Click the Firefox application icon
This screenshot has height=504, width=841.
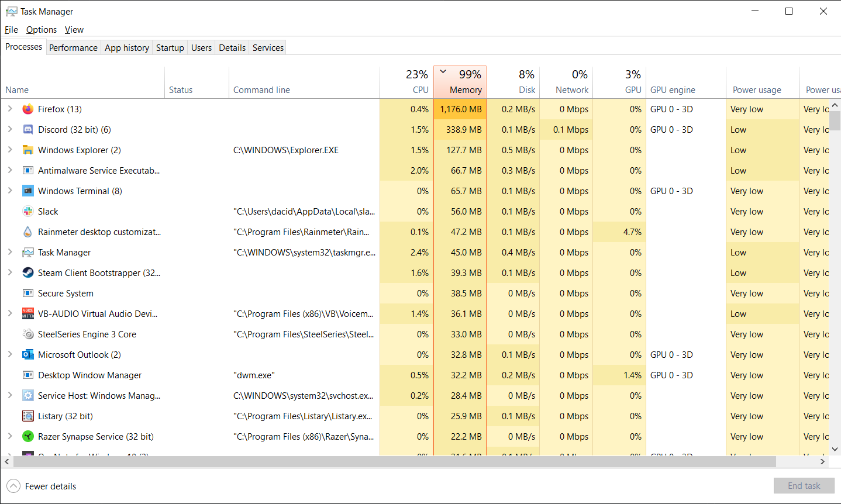[x=27, y=109]
